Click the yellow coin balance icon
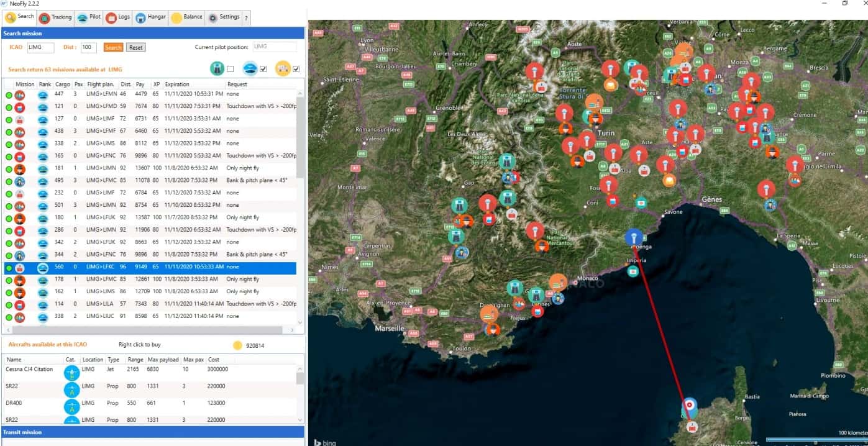Viewport: 868px width, 446px height. 237,346
